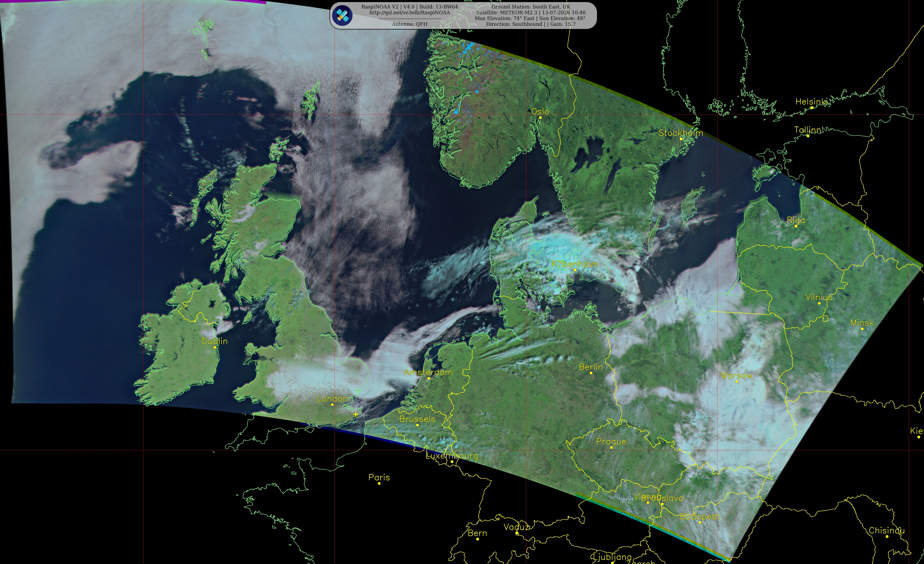This screenshot has width=924, height=564.
Task: Click the yellow ground station cross marker
Action: (356, 414)
